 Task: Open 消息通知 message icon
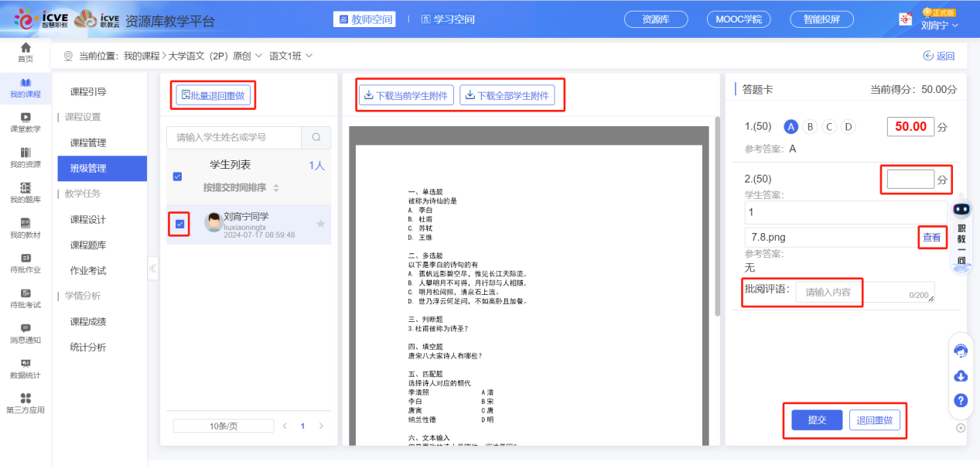point(26,328)
